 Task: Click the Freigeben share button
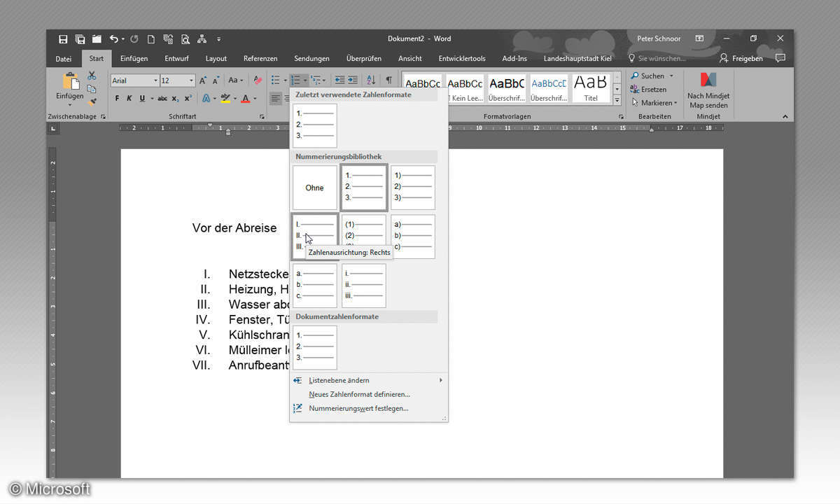741,59
